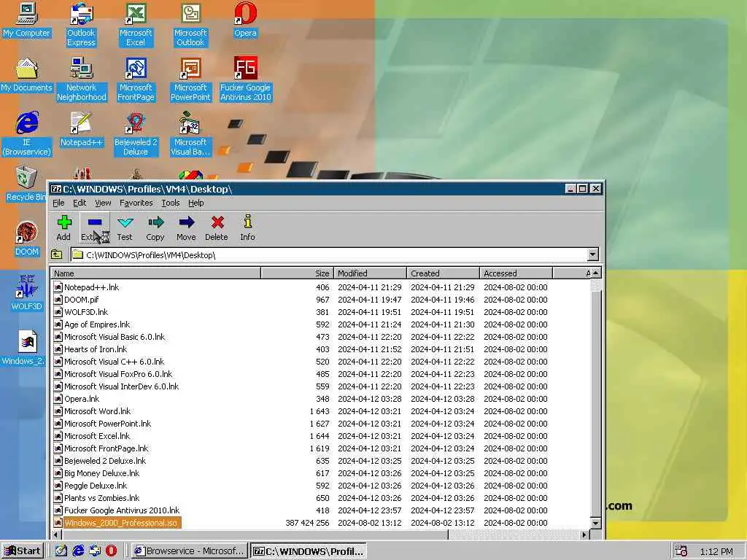Open the Favorites menu
The width and height of the screenshot is (747, 560).
point(136,203)
